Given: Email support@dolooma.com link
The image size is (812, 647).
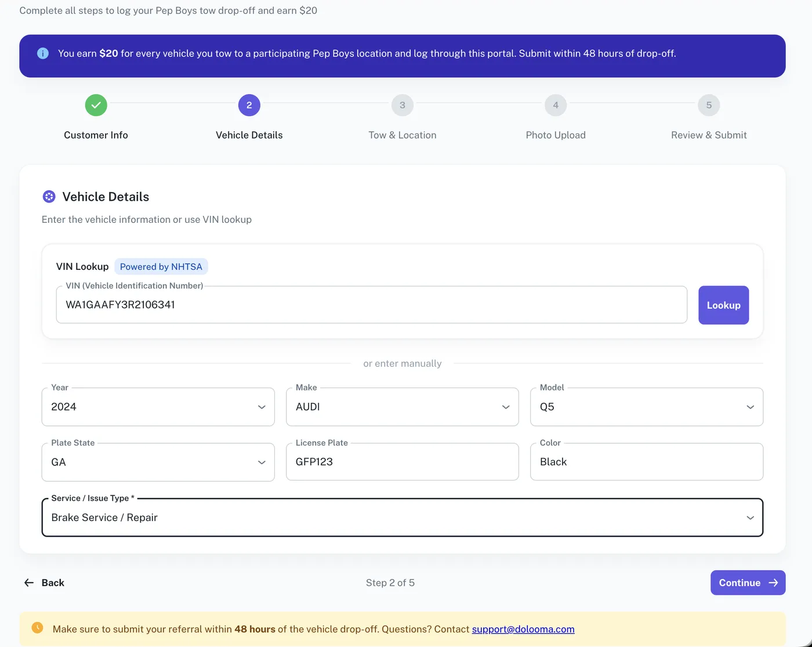Looking at the screenshot, I should tap(523, 629).
